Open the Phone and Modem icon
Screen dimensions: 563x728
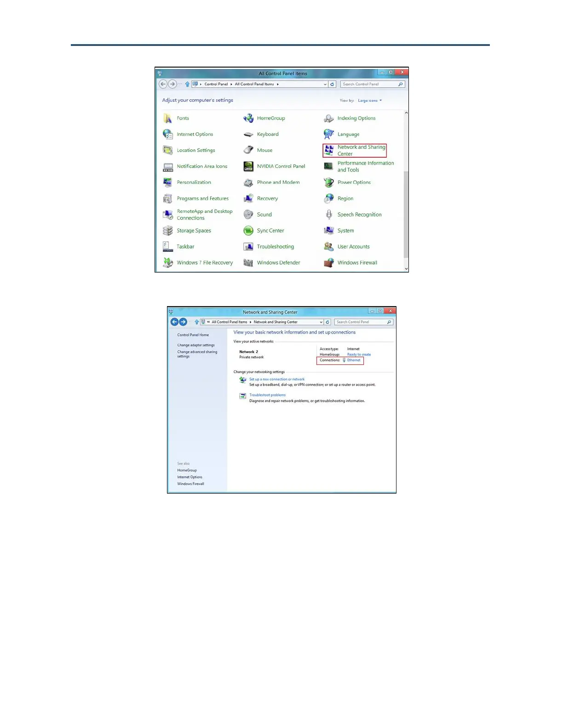click(x=248, y=182)
